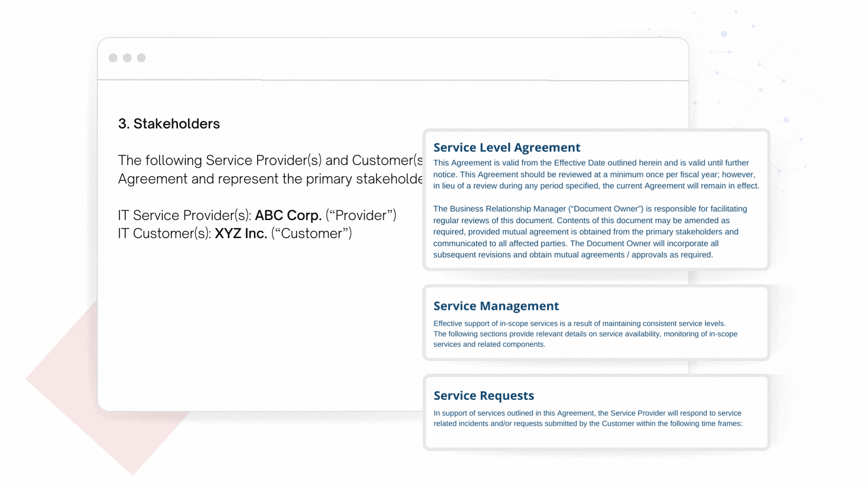Click the Service Level Agreement heading
The image size is (868, 488).
coord(507,147)
